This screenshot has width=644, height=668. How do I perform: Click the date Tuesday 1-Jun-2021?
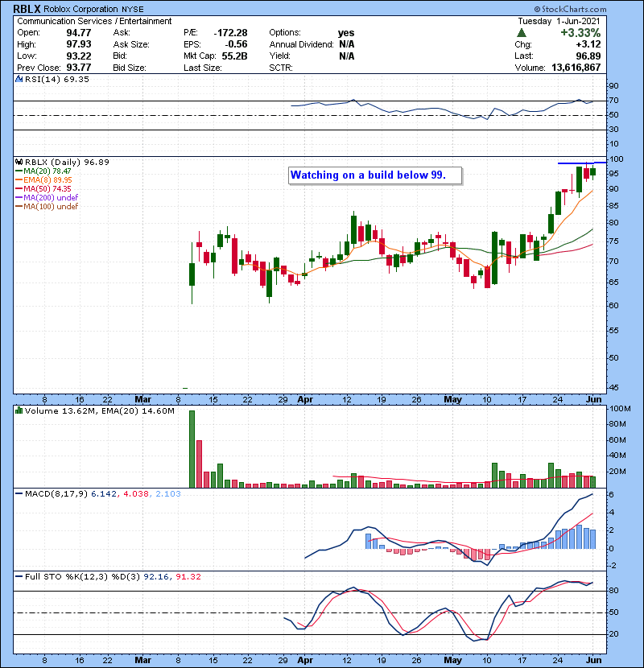point(559,21)
